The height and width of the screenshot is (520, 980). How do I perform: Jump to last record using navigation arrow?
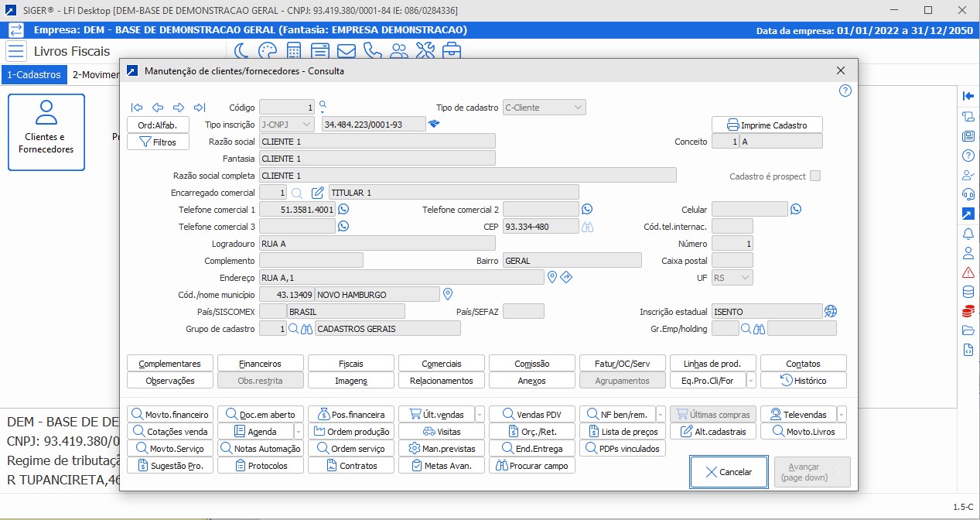tap(199, 108)
